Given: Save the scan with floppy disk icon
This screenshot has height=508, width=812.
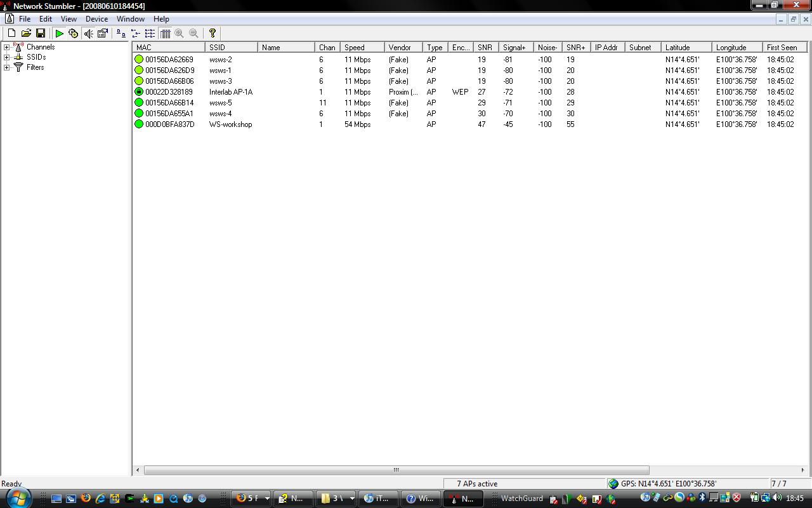Looking at the screenshot, I should point(41,34).
